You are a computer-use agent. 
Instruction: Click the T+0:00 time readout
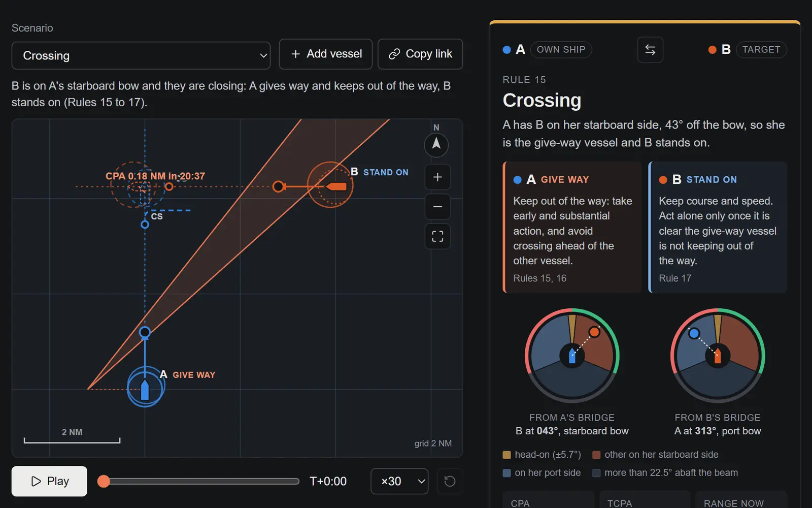pyautogui.click(x=328, y=481)
